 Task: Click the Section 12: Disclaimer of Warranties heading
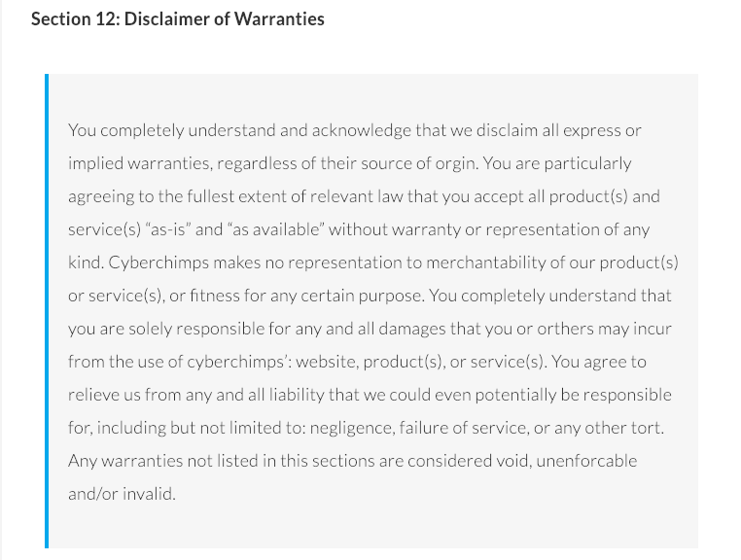pyautogui.click(x=178, y=19)
